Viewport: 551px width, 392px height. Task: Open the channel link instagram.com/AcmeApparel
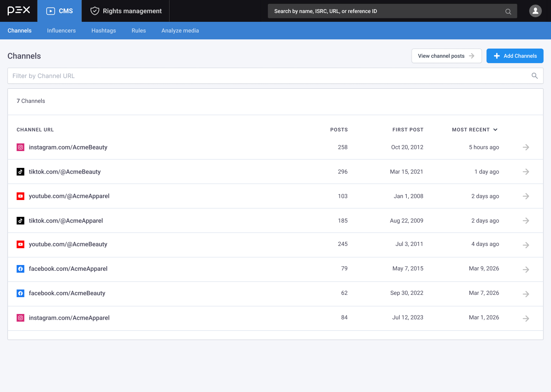click(69, 318)
